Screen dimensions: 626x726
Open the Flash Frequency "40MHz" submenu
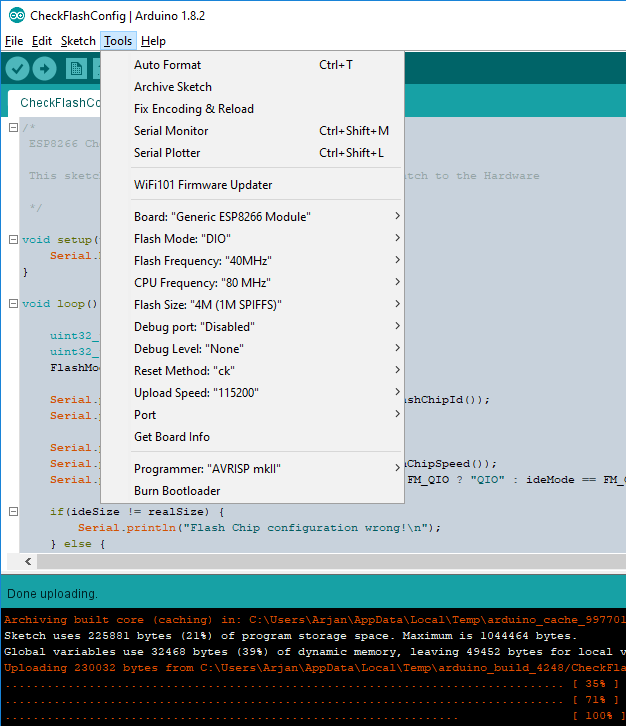[252, 261]
